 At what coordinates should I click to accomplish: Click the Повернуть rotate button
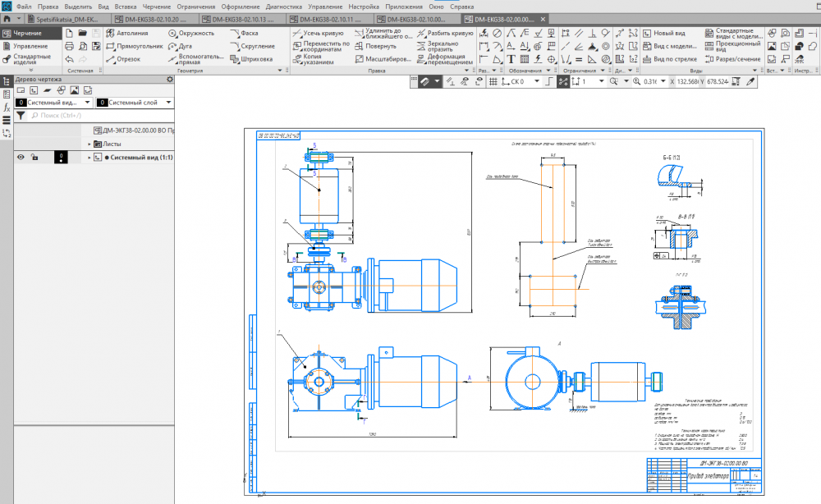pyautogui.click(x=374, y=47)
